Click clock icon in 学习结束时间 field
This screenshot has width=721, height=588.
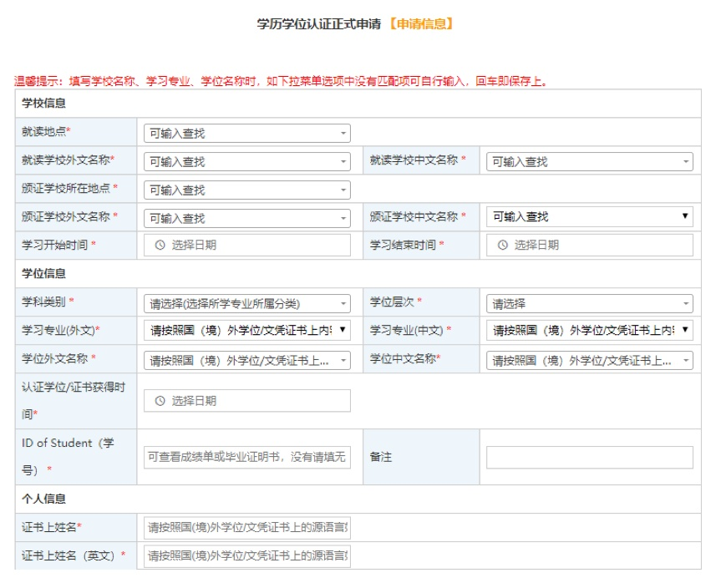point(503,245)
